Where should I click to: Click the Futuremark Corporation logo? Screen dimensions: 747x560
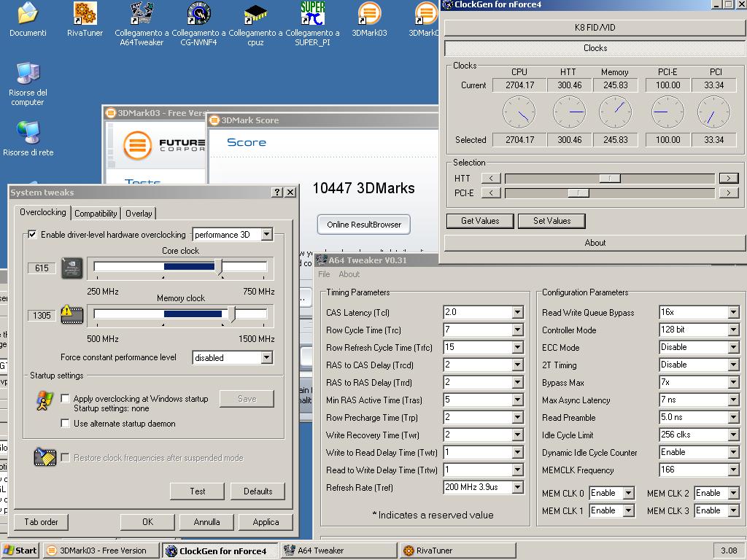tap(163, 145)
